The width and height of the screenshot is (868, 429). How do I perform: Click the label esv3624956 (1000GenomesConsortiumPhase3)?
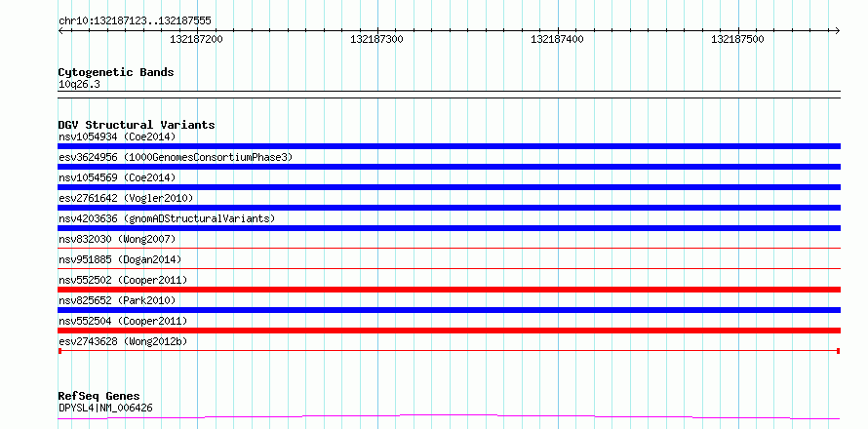click(x=176, y=157)
